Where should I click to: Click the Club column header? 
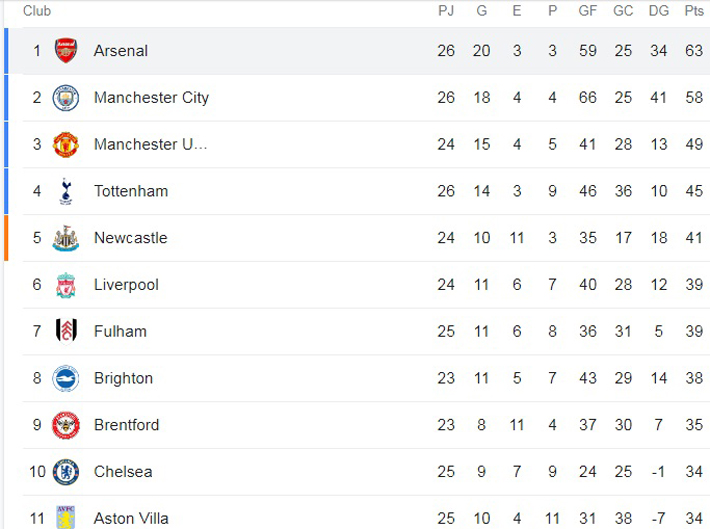[37, 11]
